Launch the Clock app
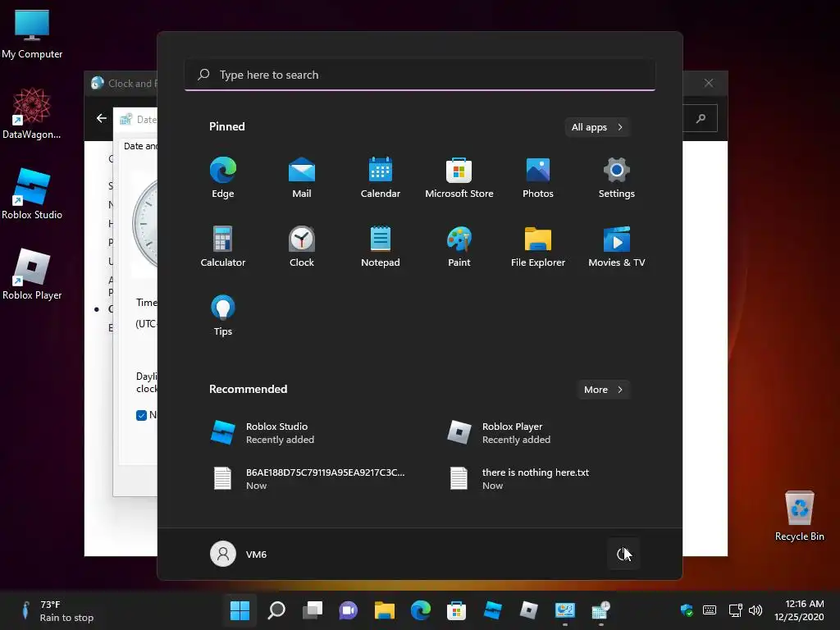 [302, 246]
